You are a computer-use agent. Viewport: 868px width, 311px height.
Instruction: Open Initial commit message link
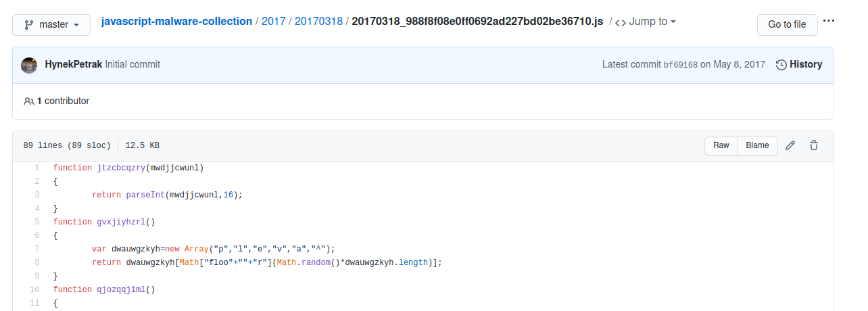pos(132,65)
